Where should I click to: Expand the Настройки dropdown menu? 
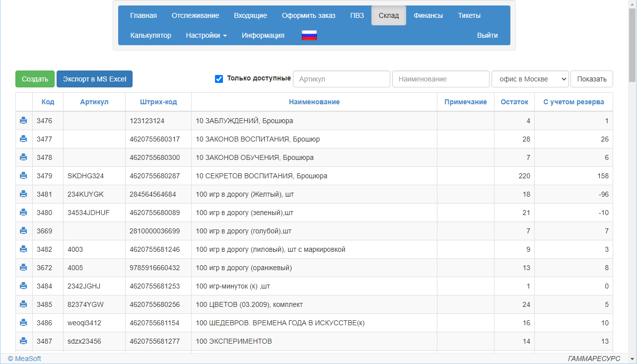point(207,35)
